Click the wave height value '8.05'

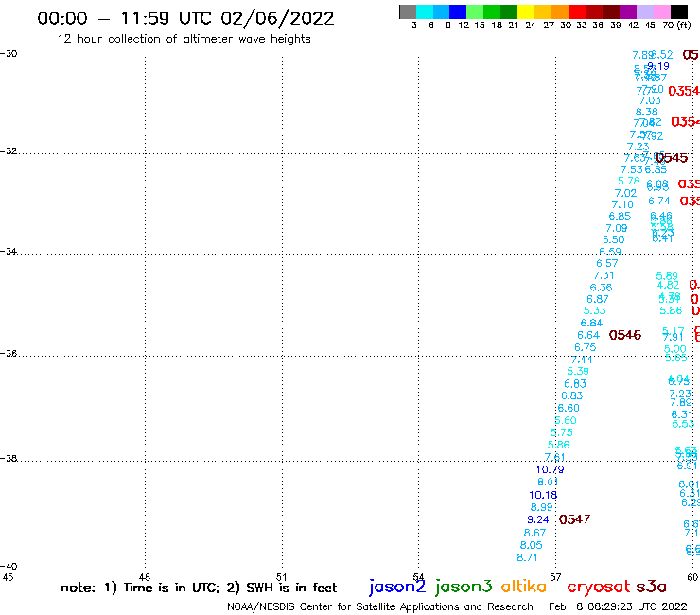point(532,545)
